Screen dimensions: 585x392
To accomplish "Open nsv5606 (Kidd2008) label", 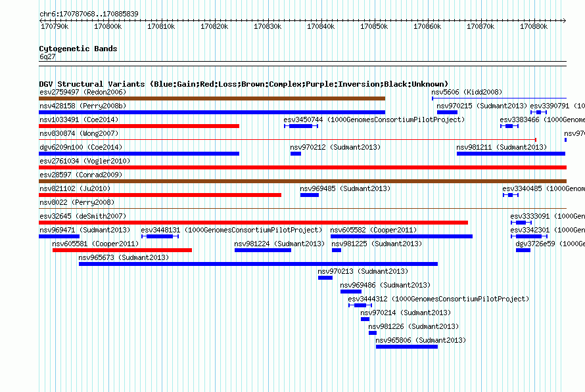I will tap(467, 92).
